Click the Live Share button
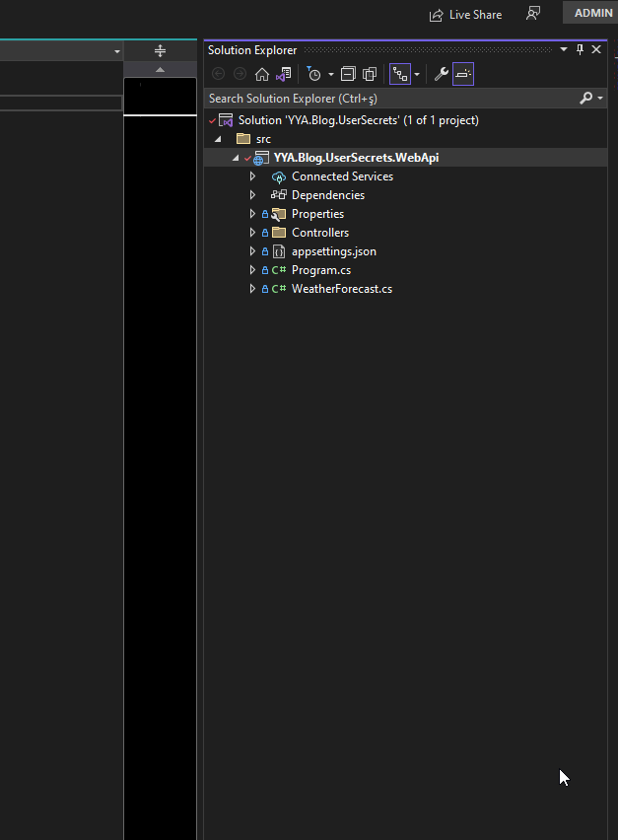 (465, 15)
